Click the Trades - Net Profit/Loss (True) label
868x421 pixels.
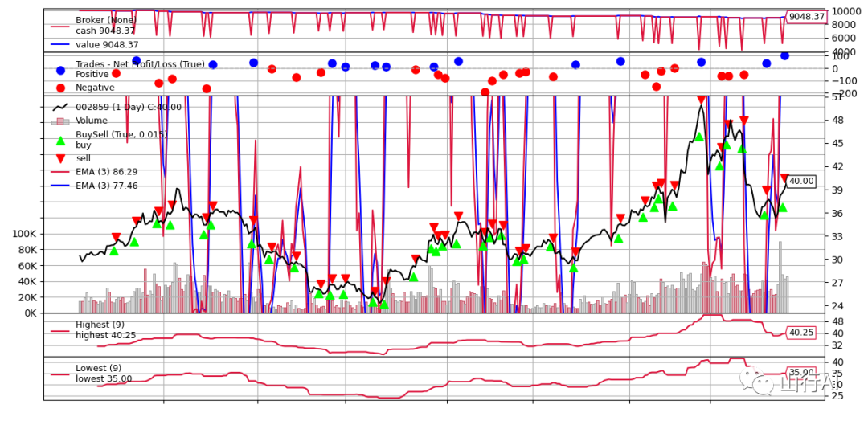(140, 64)
